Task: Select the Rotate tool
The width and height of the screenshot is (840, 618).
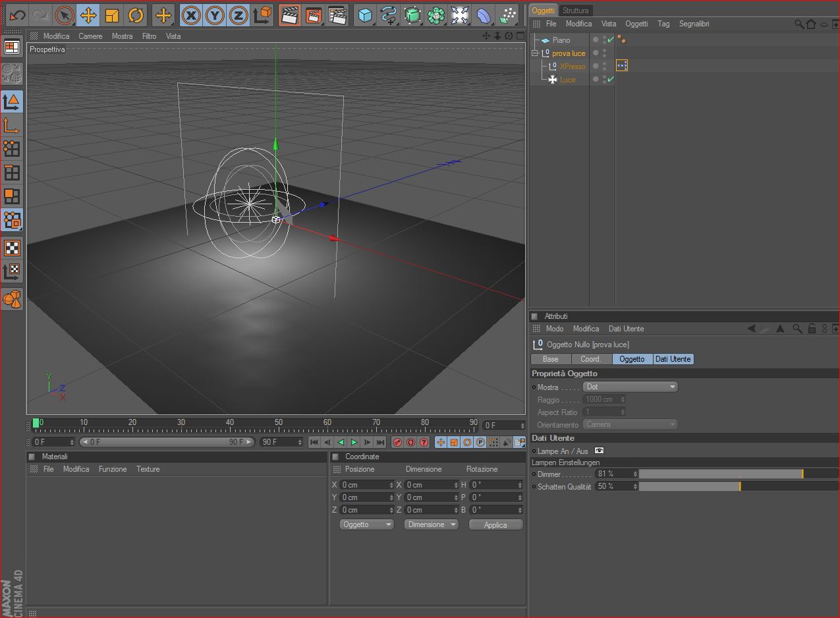Action: [136, 15]
